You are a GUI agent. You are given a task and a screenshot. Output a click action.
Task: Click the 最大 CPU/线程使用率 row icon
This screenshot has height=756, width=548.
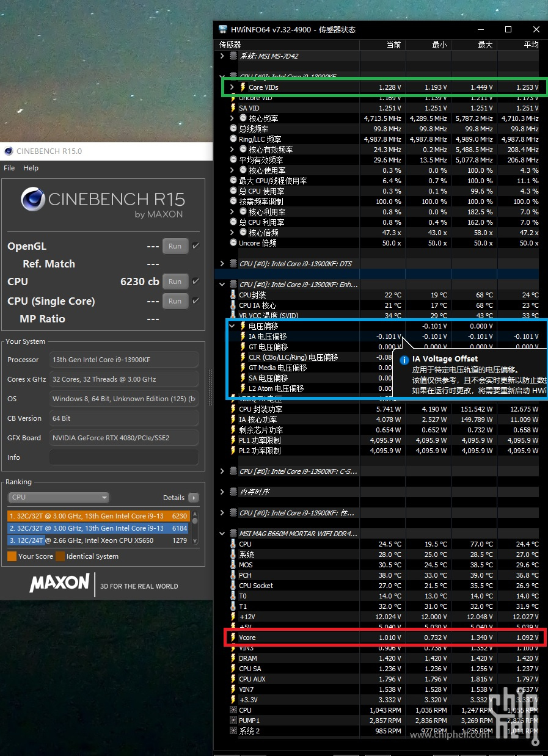click(x=233, y=181)
